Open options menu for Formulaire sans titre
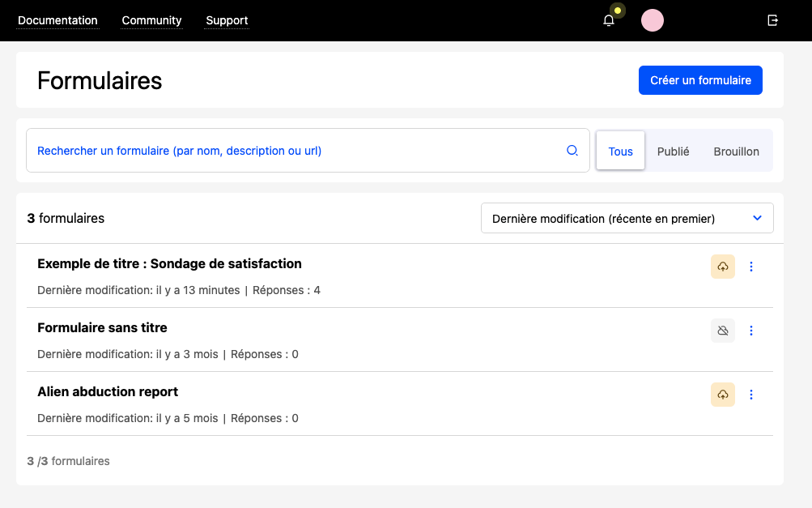812x508 pixels. point(750,331)
